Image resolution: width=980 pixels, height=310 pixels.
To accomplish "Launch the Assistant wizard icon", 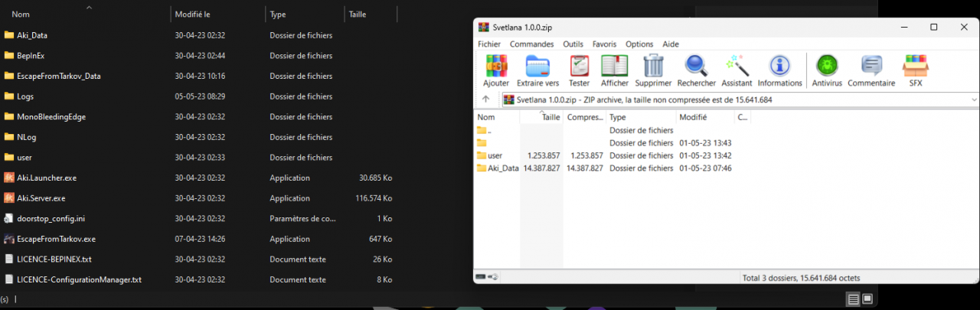I will tap(737, 70).
